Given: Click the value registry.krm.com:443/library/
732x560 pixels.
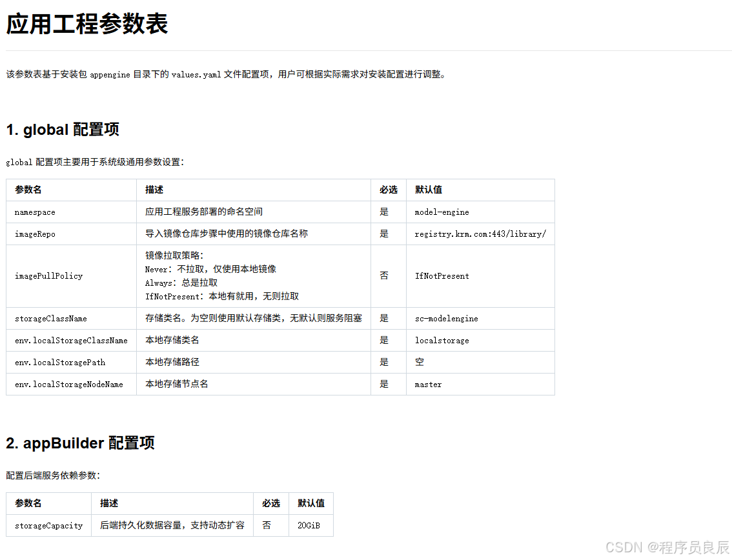Looking at the screenshot, I should 480,234.
